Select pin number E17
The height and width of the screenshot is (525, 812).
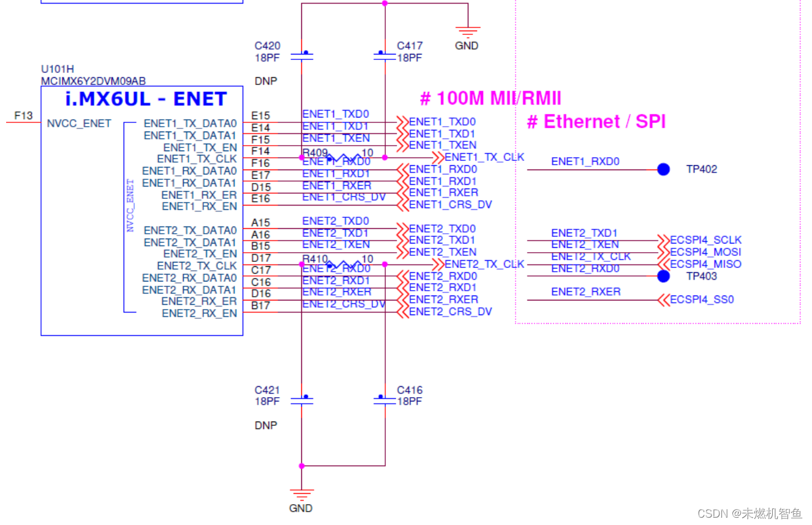coord(261,176)
